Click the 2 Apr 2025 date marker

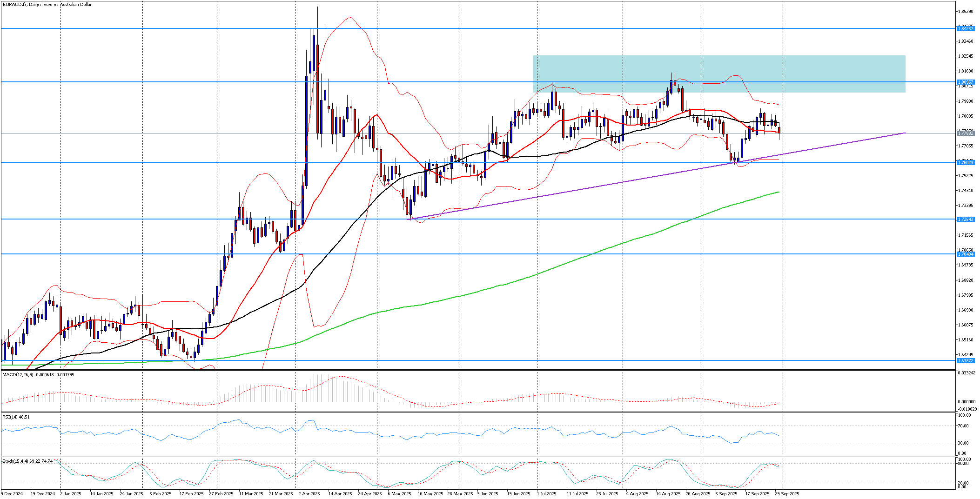click(x=309, y=494)
